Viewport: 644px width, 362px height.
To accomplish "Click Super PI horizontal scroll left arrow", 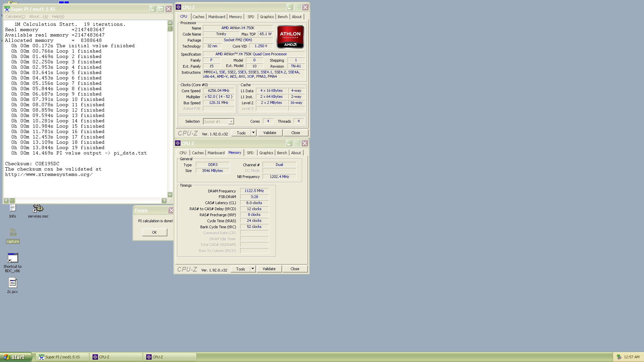I will point(6,200).
